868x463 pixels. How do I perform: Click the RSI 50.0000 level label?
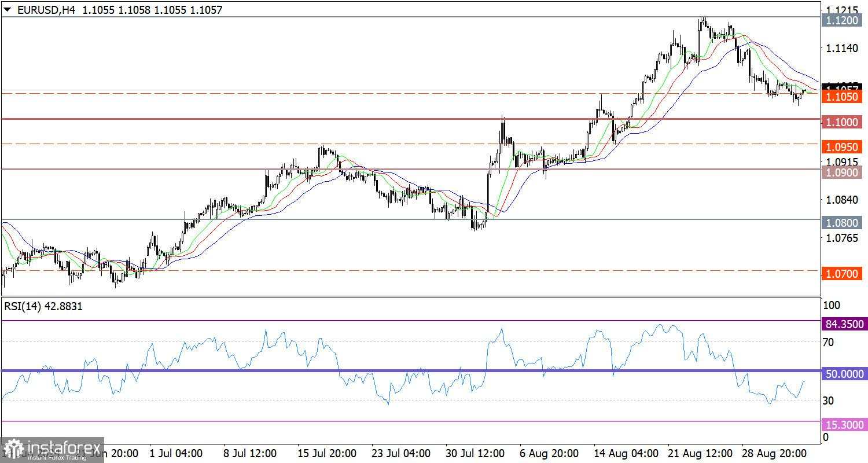click(x=844, y=374)
